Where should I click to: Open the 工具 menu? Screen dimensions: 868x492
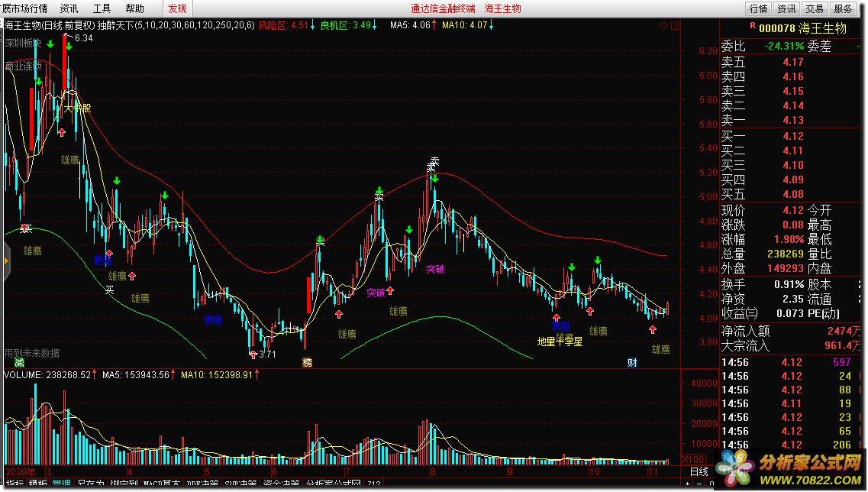[x=102, y=8]
